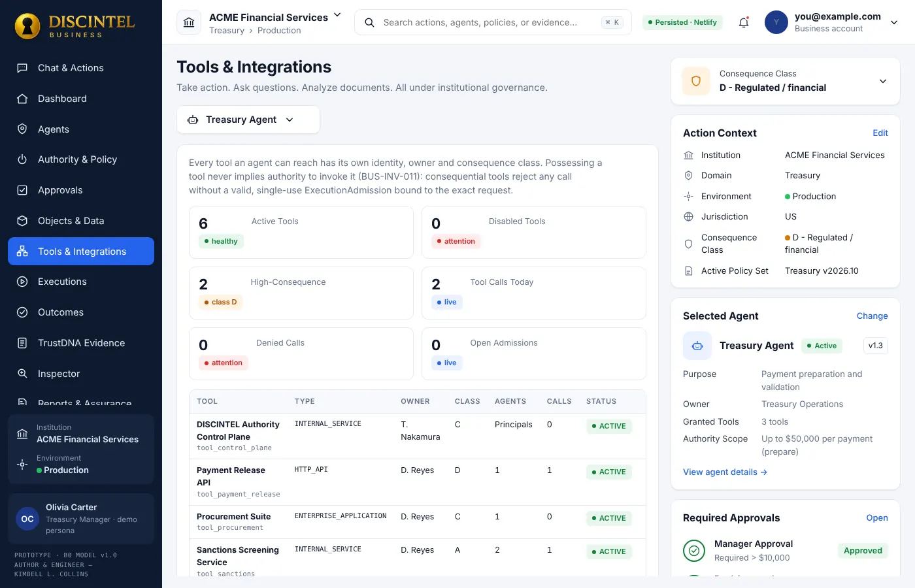Screen dimensions: 915x588
Task: Click the Treasury Agent robot icon in Selected Agent
Action: click(697, 346)
